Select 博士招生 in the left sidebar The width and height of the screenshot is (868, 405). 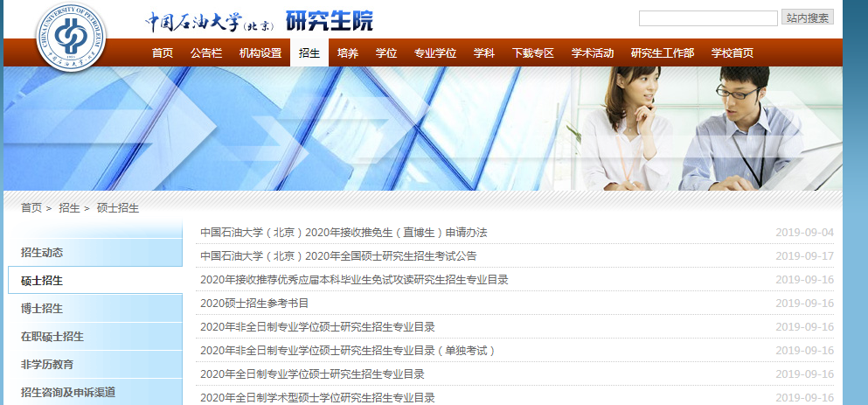pyautogui.click(x=42, y=309)
